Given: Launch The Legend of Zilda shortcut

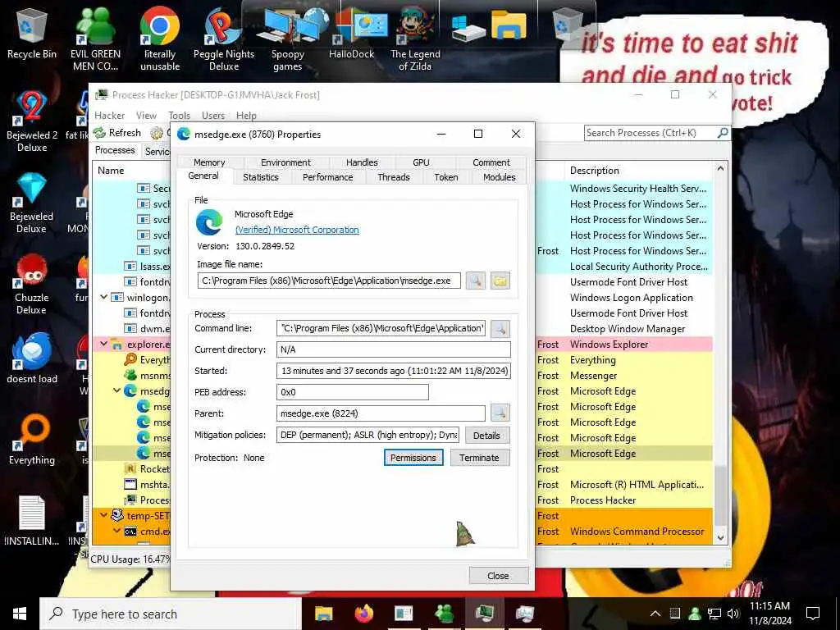Looking at the screenshot, I should point(415,39).
